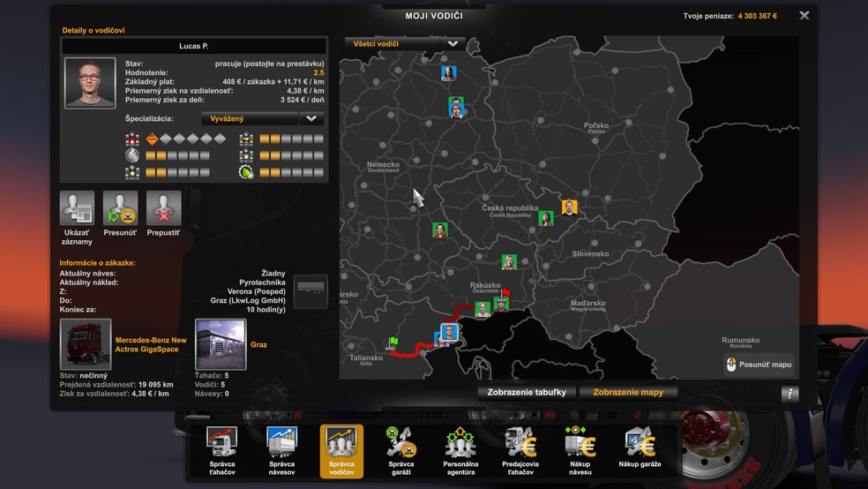Select driver portrait near Poľsko border in Czech east
868x489 pixels.
pos(569,207)
